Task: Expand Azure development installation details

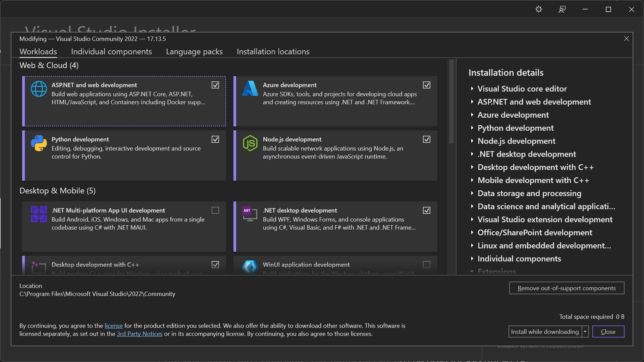Action: 472,115
